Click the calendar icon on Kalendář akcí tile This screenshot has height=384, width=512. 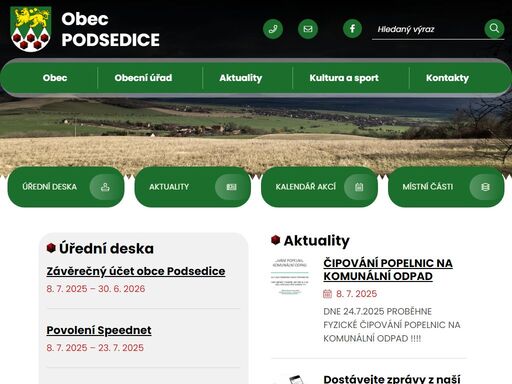click(x=359, y=187)
